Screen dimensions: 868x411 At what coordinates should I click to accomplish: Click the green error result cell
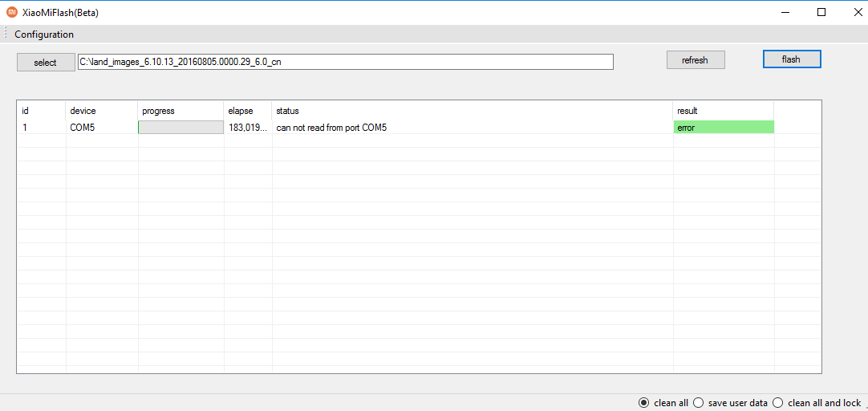724,128
